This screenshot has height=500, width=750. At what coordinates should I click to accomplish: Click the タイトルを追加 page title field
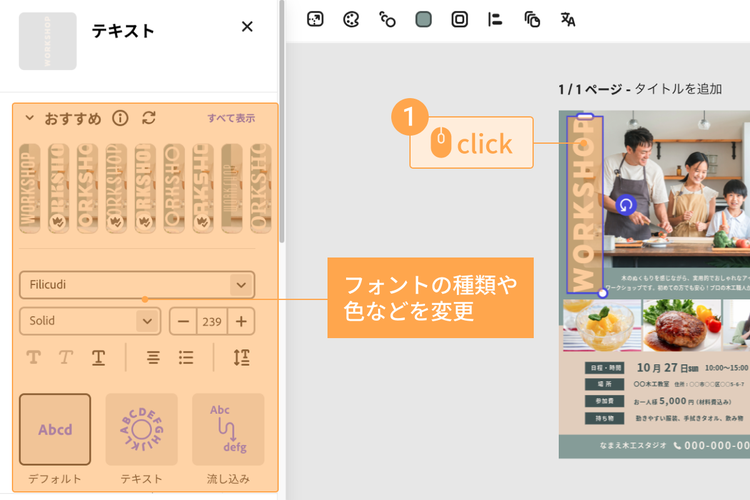[x=678, y=89]
